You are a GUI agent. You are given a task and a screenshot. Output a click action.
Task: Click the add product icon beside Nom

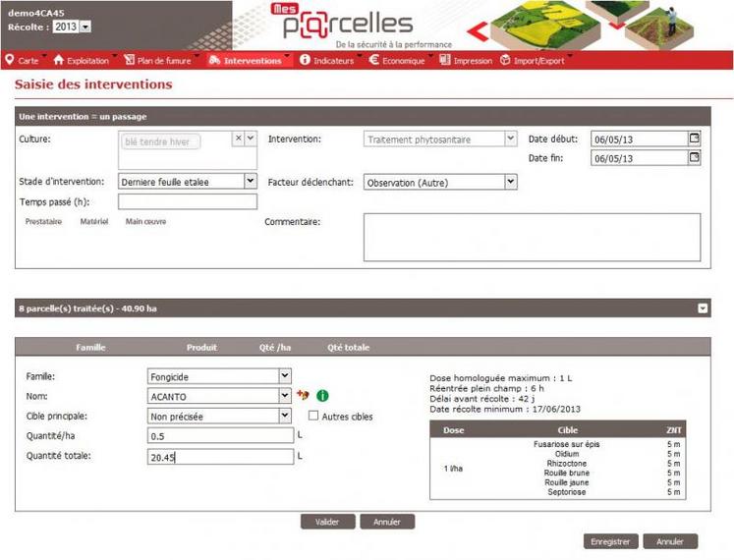[x=303, y=396]
